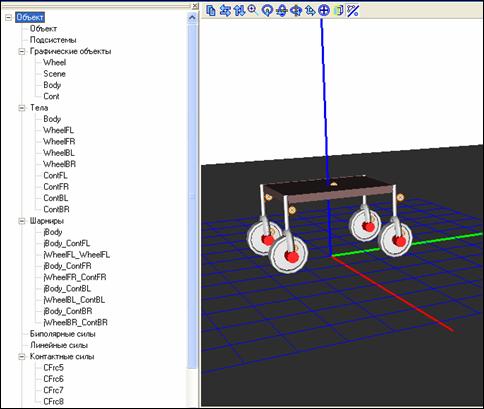The height and width of the screenshot is (409, 484).
Task: Click the tree panel scroll up arrow
Action: 192,18
